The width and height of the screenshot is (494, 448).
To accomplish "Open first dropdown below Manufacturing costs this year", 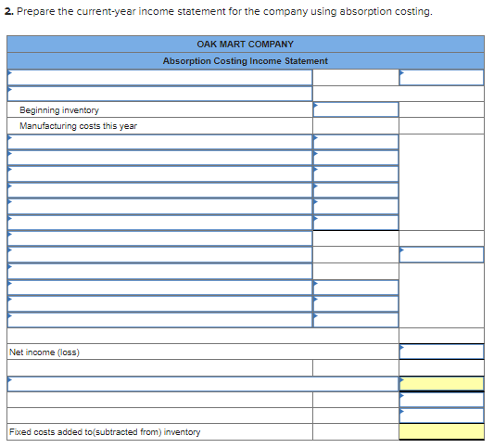I will [x=159, y=142].
